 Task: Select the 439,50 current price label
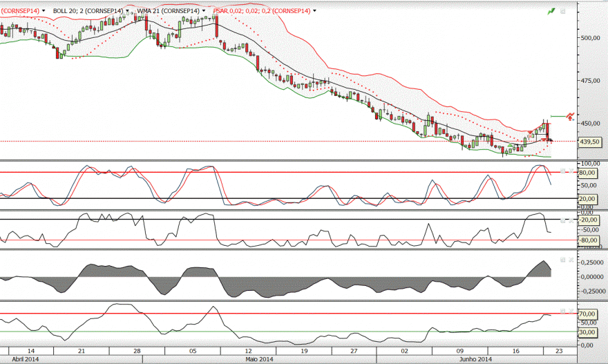589,142
